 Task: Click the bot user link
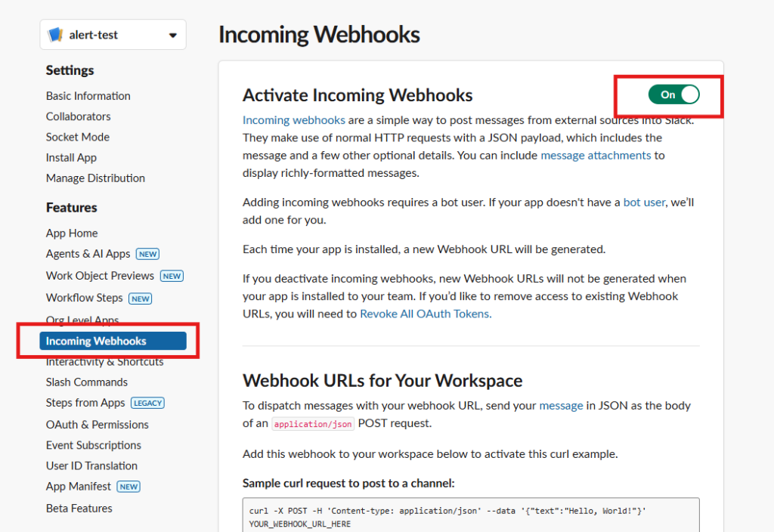(644, 203)
